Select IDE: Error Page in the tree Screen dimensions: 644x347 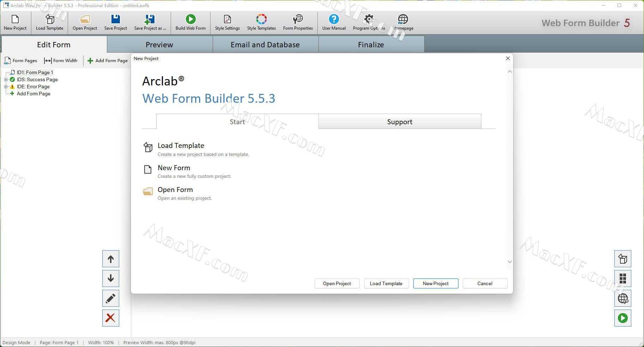click(x=33, y=86)
